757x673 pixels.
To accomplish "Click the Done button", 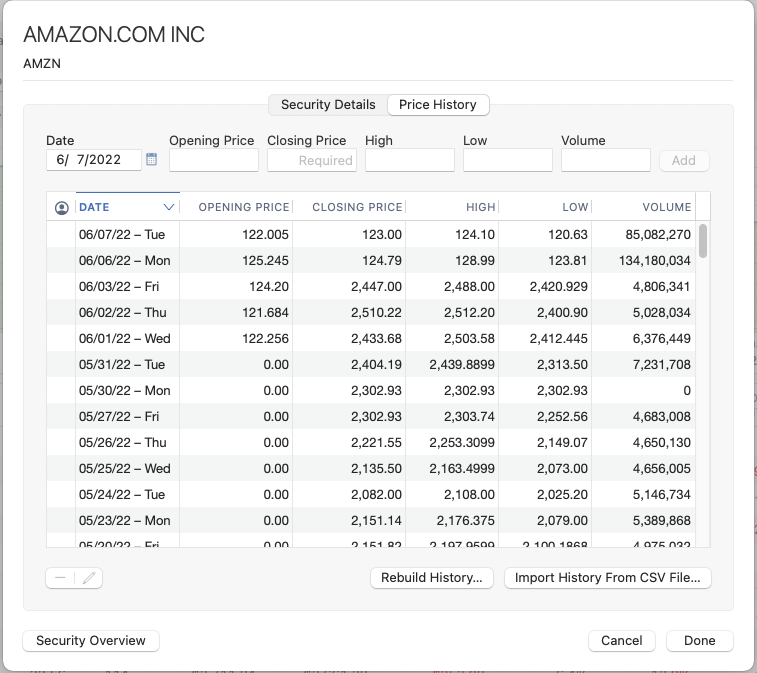I will (700, 641).
